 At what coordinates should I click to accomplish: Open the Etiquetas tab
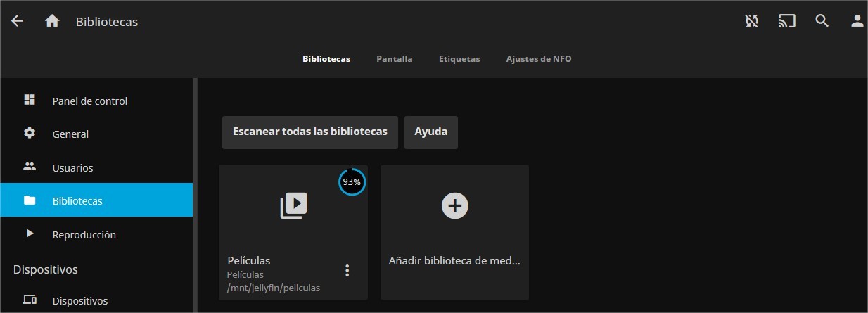tap(459, 59)
